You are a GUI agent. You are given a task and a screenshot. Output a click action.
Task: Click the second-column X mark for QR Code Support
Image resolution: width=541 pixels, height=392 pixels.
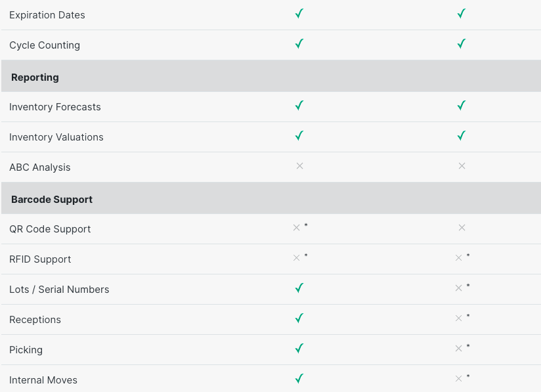[462, 228]
